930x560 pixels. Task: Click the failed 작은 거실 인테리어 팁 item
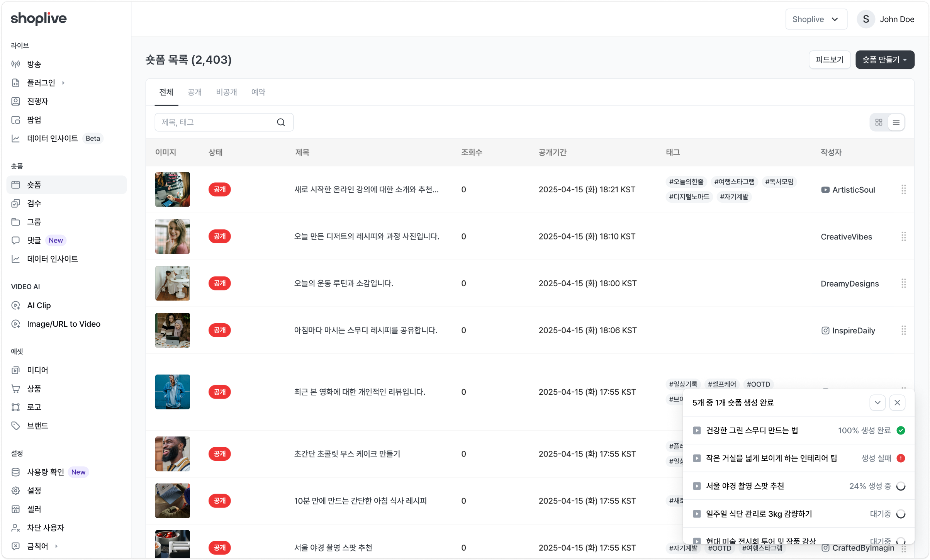799,458
